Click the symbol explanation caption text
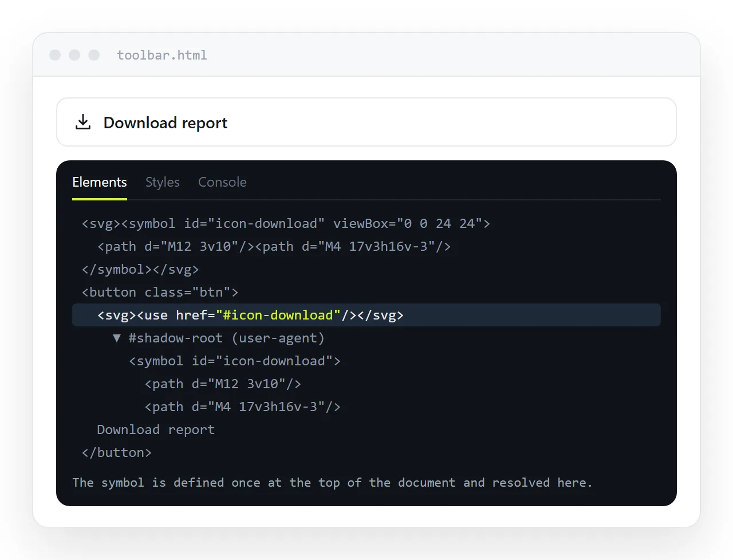The image size is (733, 560). [x=332, y=483]
